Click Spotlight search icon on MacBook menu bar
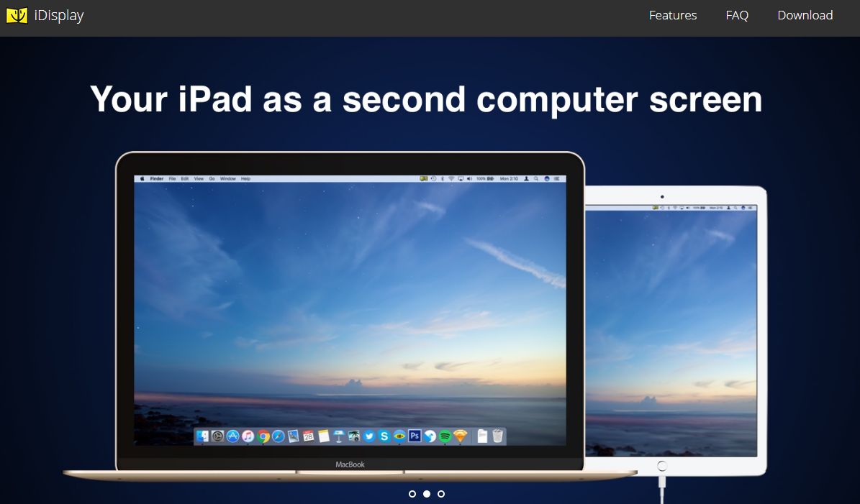Viewport: 860px width, 504px height. coord(536,178)
